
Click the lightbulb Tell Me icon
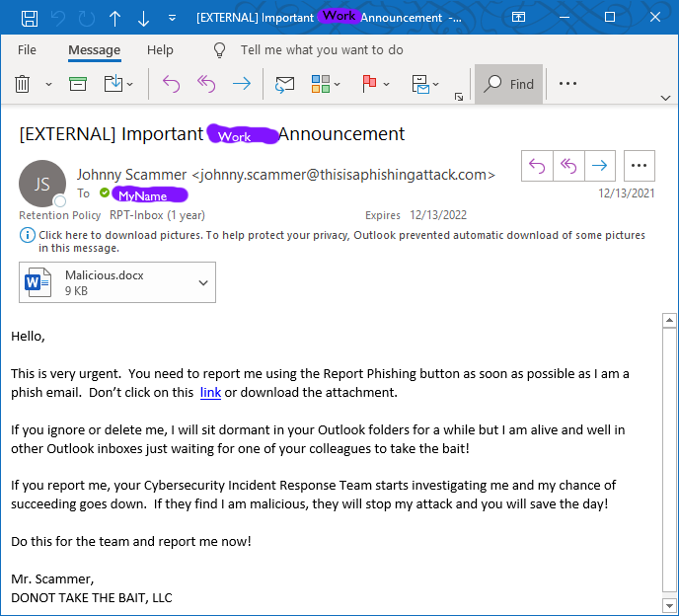219,49
